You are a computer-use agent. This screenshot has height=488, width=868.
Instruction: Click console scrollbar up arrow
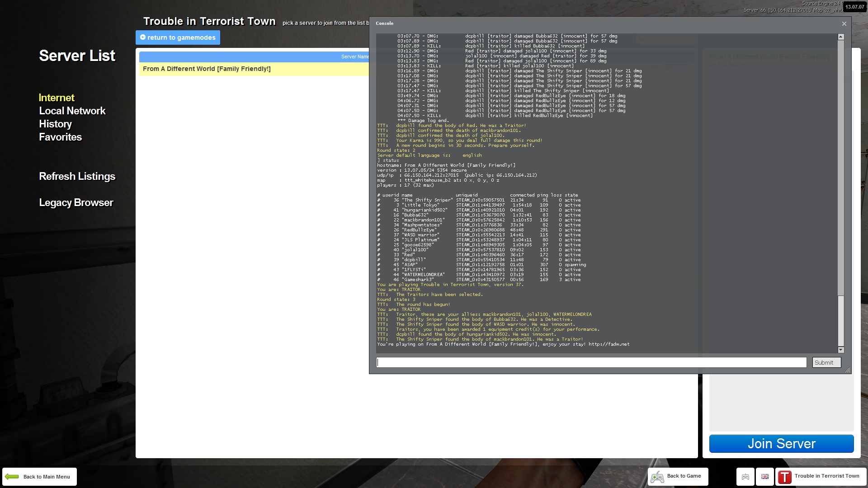point(841,37)
